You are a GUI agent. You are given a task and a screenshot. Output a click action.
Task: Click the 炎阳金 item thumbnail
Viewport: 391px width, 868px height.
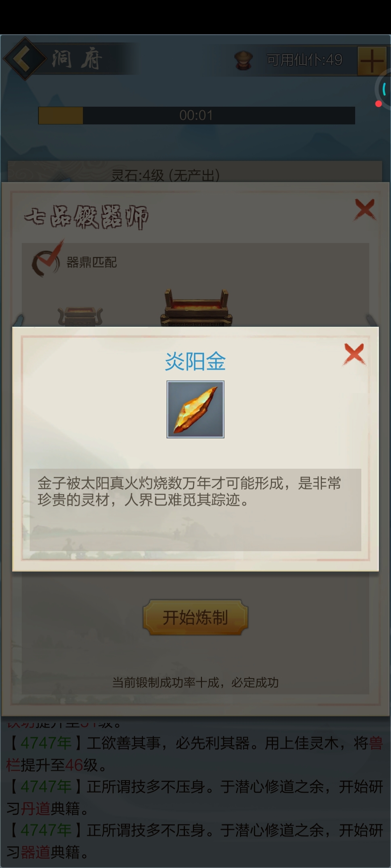(x=195, y=409)
